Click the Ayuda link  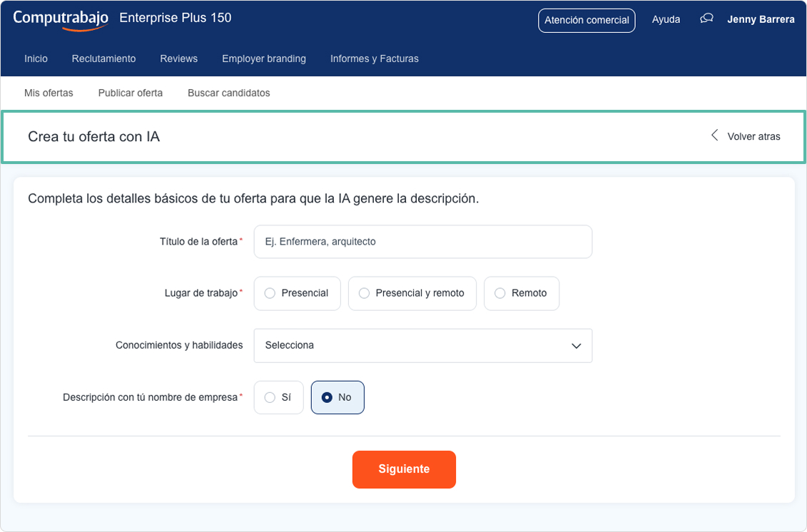coord(666,19)
